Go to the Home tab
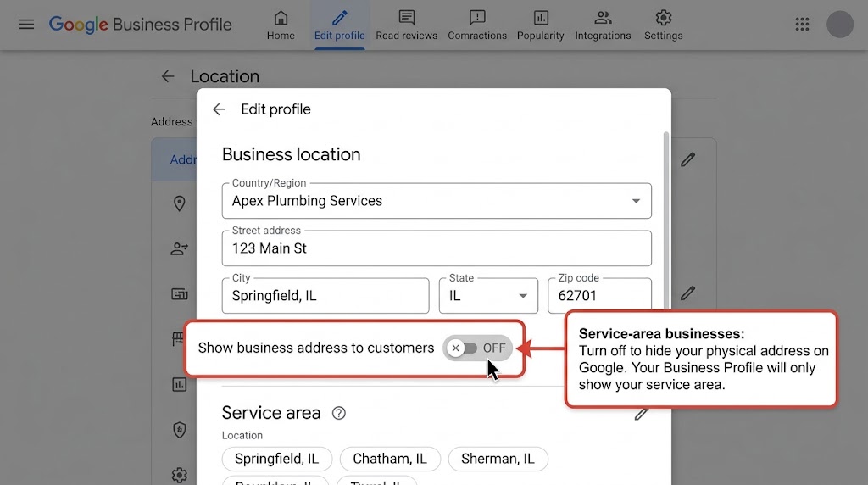 click(281, 25)
